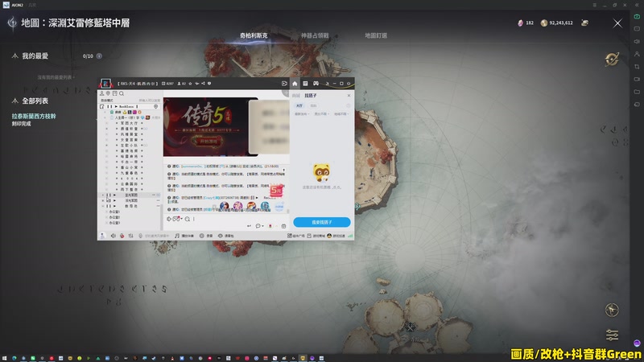Click the music note button in YY bottom bar
Image resolution: width=644 pixels, height=362 pixels.
coord(184,236)
